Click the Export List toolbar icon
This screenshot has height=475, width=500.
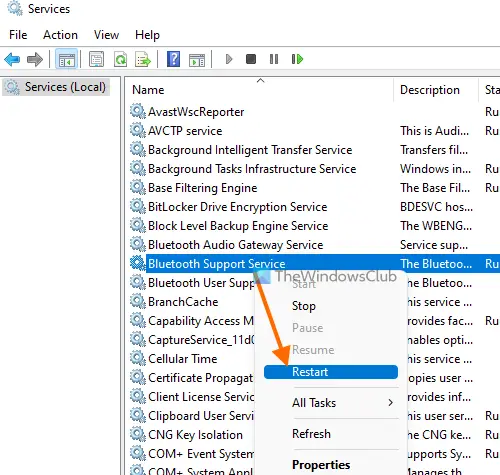(143, 59)
